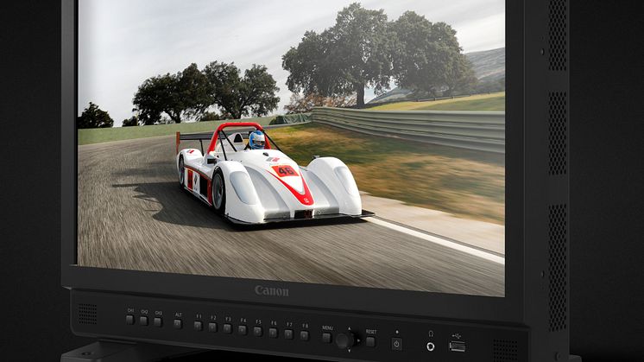Click the headphone jack port
The width and height of the screenshot is (644, 362).
coord(430,346)
